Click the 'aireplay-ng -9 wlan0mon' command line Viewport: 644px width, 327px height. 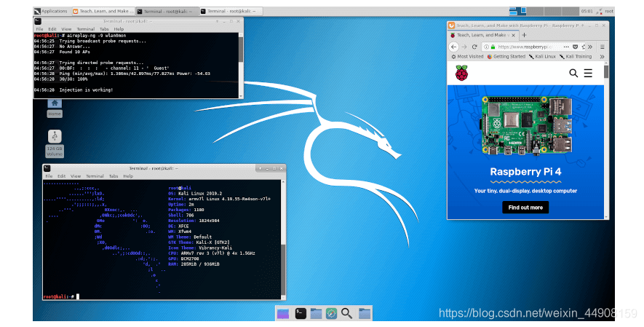click(96, 36)
